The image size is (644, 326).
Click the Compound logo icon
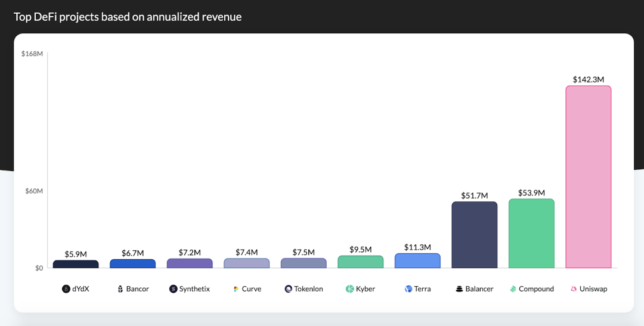click(513, 289)
